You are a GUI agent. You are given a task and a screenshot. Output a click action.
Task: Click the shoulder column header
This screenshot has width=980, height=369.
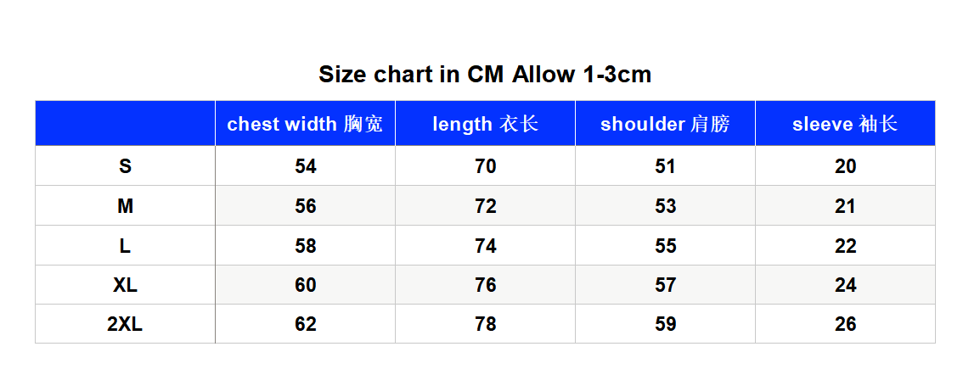click(665, 124)
